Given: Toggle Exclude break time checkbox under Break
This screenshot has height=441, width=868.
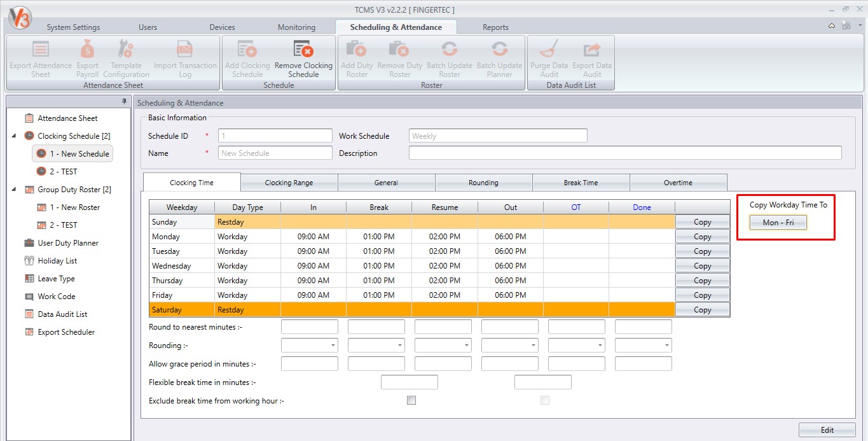Looking at the screenshot, I should click(x=411, y=400).
